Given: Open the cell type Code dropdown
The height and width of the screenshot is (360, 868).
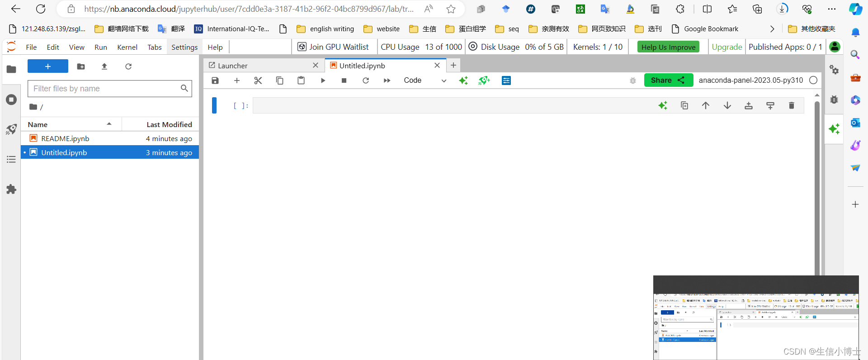Looking at the screenshot, I should coord(425,81).
